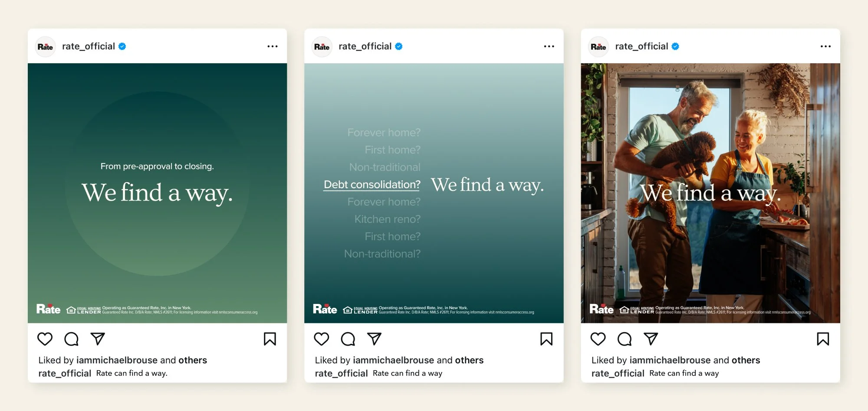Open comments on the first post

pyautogui.click(x=71, y=339)
